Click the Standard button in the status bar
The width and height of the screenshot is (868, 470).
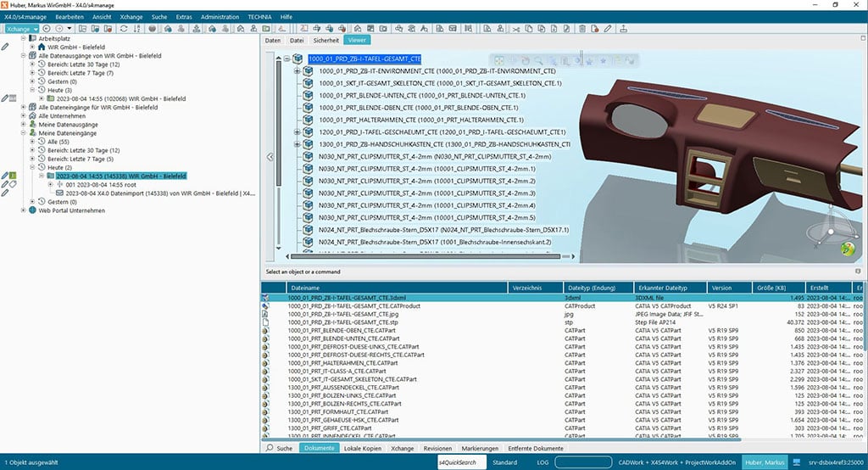(x=505, y=462)
